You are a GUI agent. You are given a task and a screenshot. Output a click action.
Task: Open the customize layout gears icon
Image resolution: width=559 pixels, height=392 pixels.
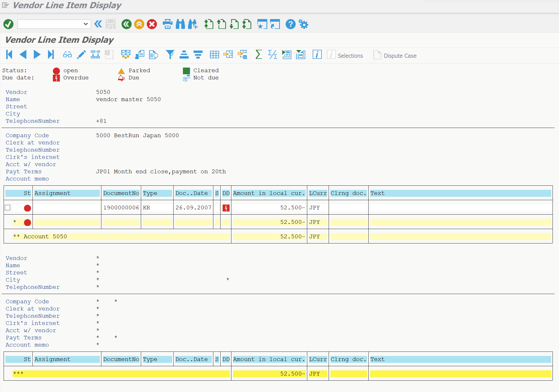(304, 24)
